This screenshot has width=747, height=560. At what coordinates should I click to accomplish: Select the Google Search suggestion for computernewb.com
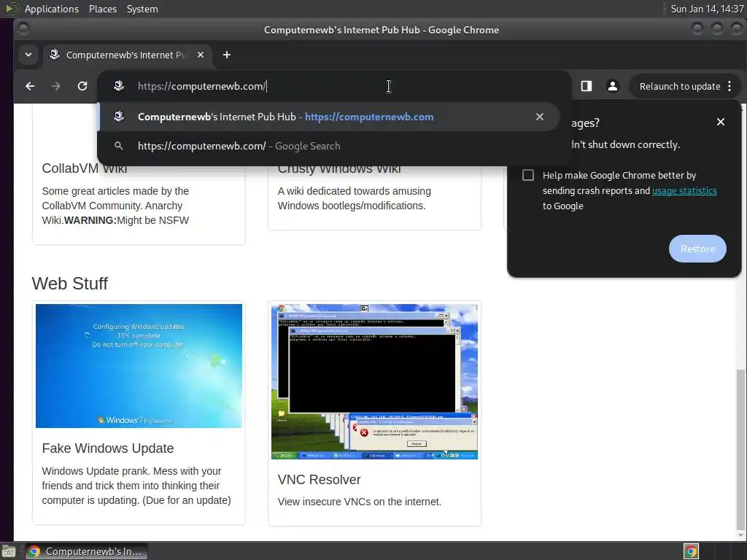tap(329, 146)
